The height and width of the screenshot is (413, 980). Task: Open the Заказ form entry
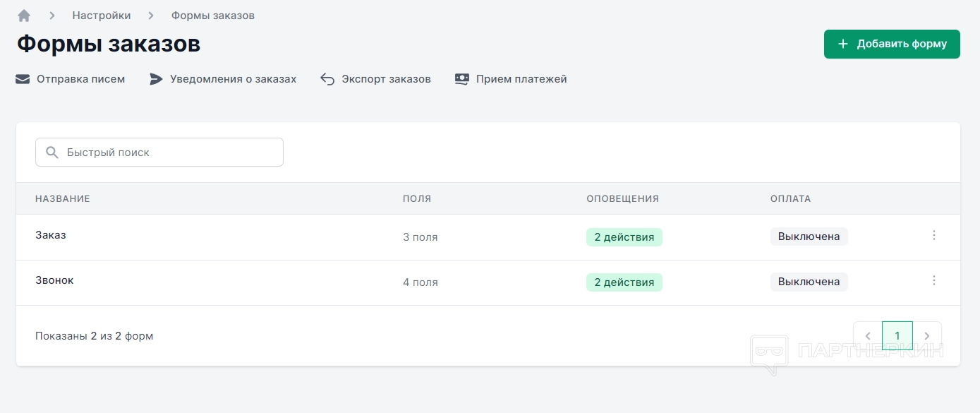51,235
